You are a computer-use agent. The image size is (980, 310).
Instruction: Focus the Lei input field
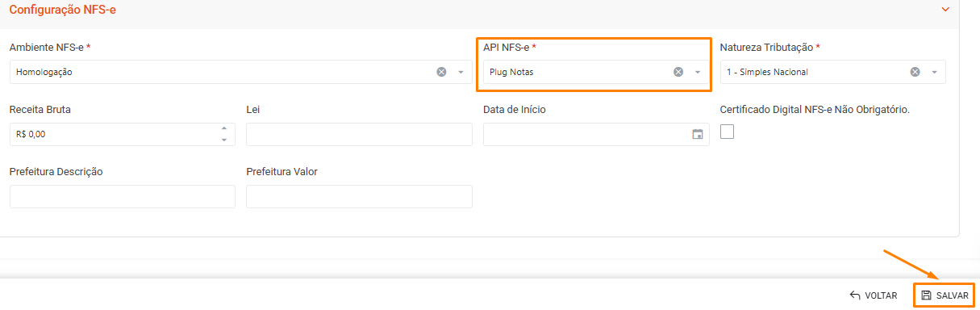click(359, 135)
